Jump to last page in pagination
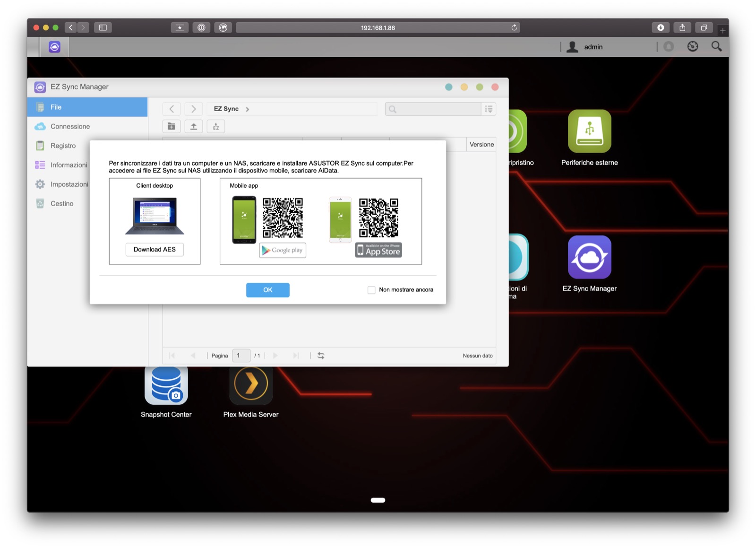This screenshot has width=756, height=548. (x=296, y=356)
